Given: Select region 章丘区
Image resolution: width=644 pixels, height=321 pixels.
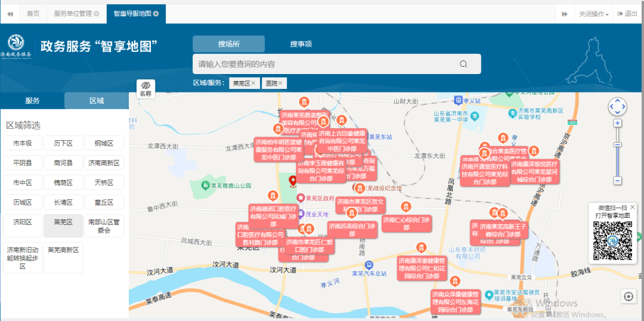Looking at the screenshot, I should 104,202.
